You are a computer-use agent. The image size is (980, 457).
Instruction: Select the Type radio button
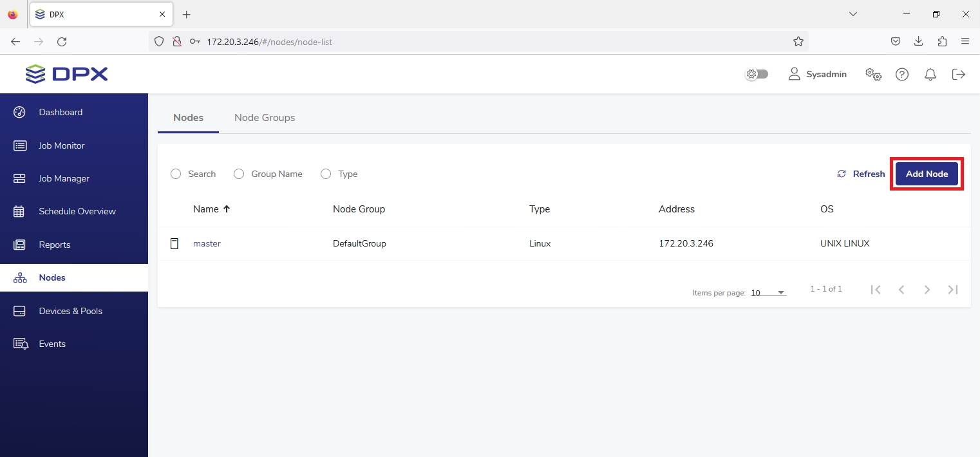point(326,174)
